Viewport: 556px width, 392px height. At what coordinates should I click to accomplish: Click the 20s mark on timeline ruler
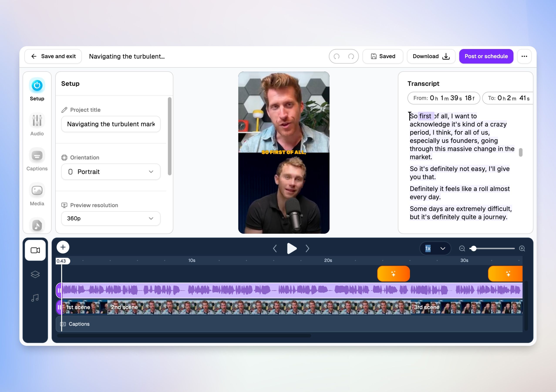click(328, 260)
